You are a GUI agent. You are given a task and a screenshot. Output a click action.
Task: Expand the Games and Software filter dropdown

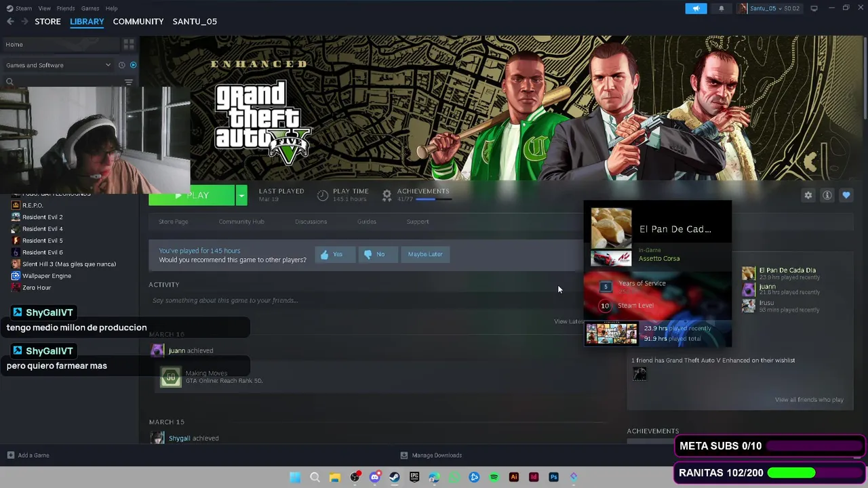58,65
